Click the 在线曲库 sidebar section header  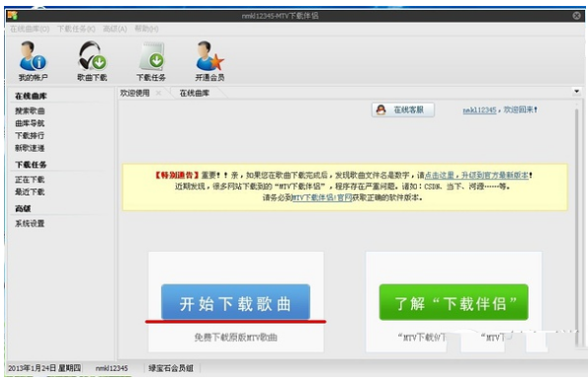point(31,96)
